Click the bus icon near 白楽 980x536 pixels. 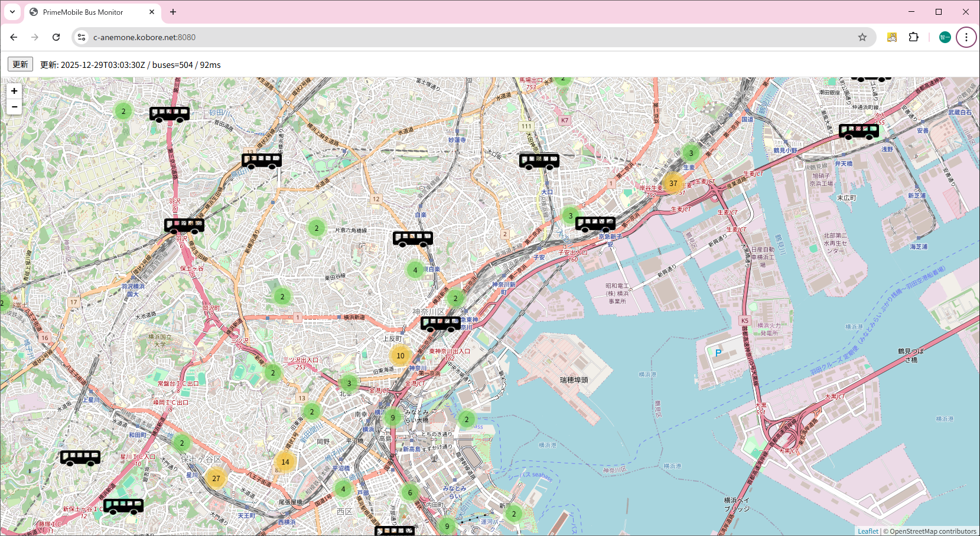pyautogui.click(x=412, y=238)
